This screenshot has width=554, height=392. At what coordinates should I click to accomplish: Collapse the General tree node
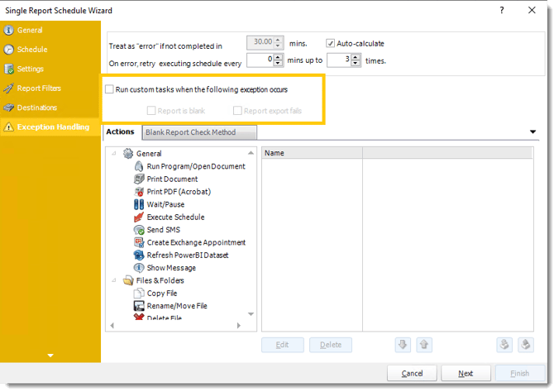point(114,154)
